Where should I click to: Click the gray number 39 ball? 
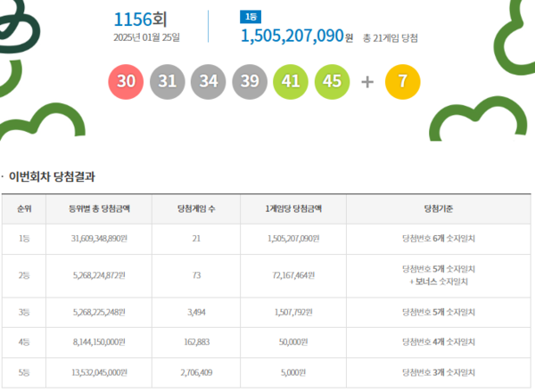click(x=250, y=82)
